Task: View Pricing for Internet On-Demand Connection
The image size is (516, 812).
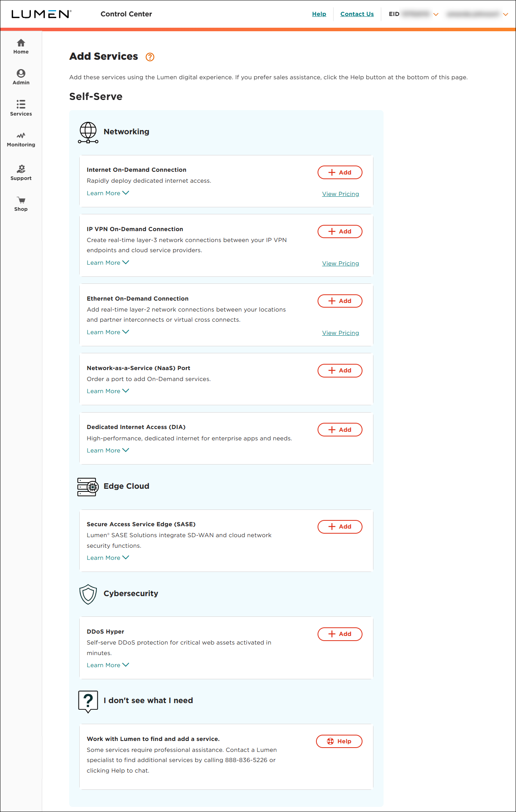Action: point(341,194)
